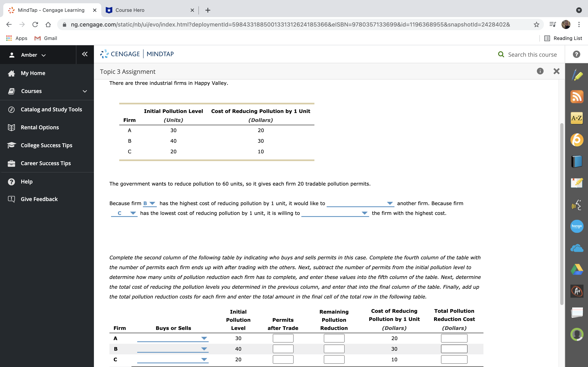Image resolution: width=588 pixels, height=367 pixels.
Task: Open the A-Z glossary icon
Action: 577,118
